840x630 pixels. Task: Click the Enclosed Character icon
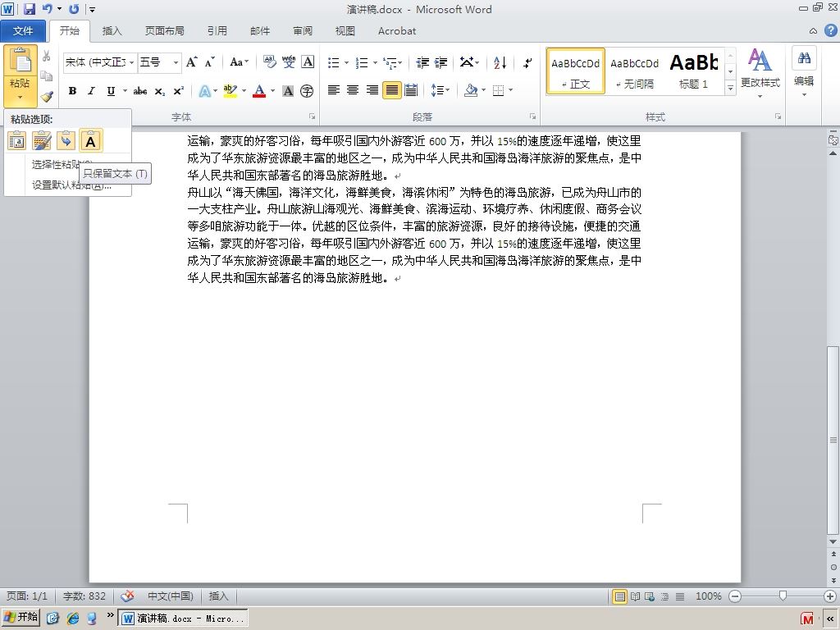(x=307, y=91)
